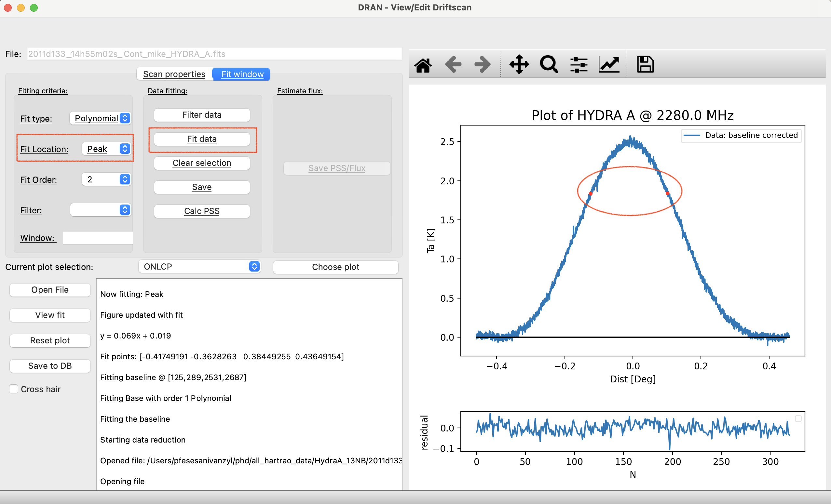This screenshot has width=831, height=504.
Task: Open the Edit axis curve parameters icon
Action: [x=609, y=65]
